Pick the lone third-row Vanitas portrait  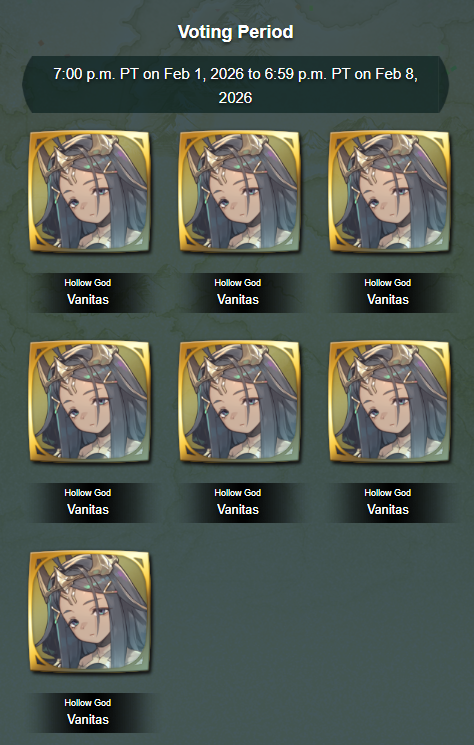[89, 611]
